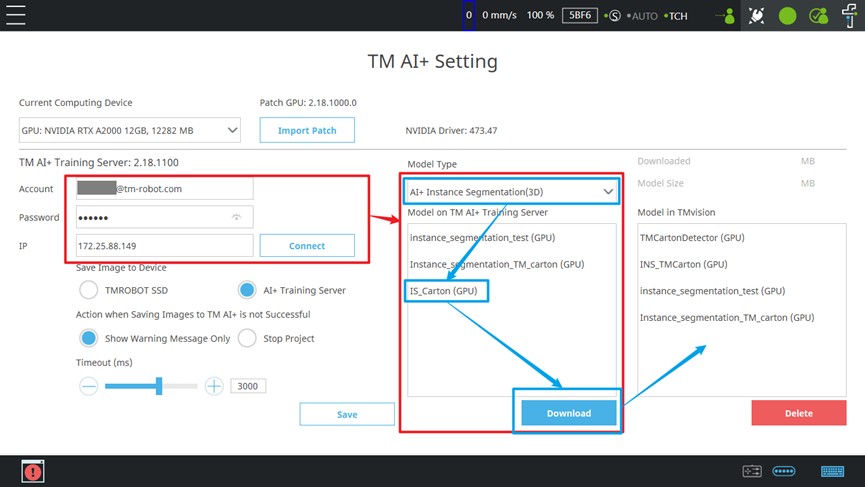
Task: Click the red Delete button
Action: click(x=799, y=413)
